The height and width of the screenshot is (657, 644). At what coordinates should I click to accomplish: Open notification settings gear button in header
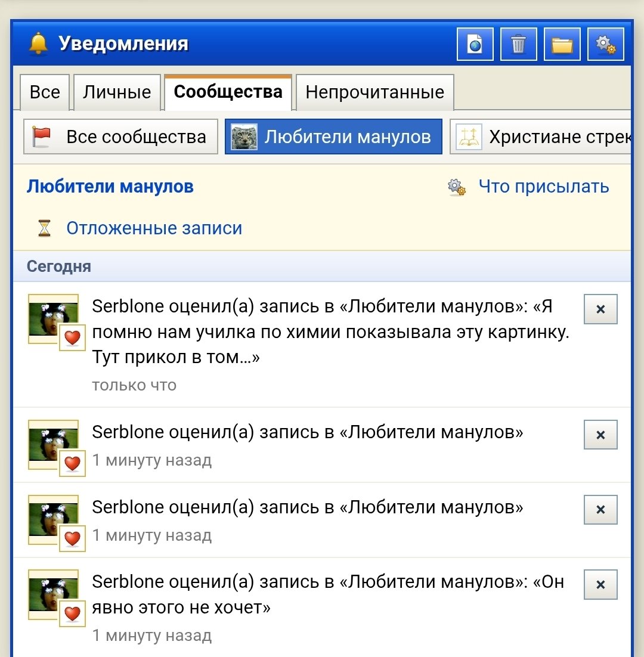605,44
